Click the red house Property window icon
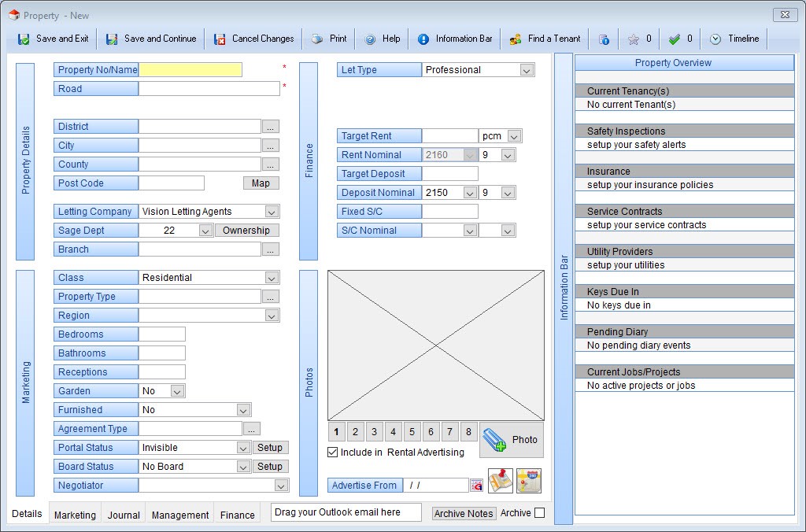 [14, 16]
